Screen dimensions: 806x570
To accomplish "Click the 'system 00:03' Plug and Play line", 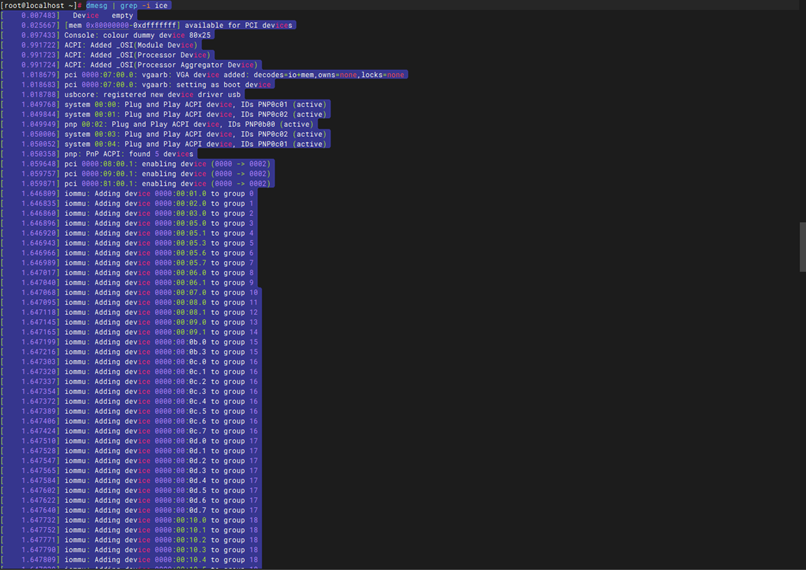I will click(x=166, y=134).
